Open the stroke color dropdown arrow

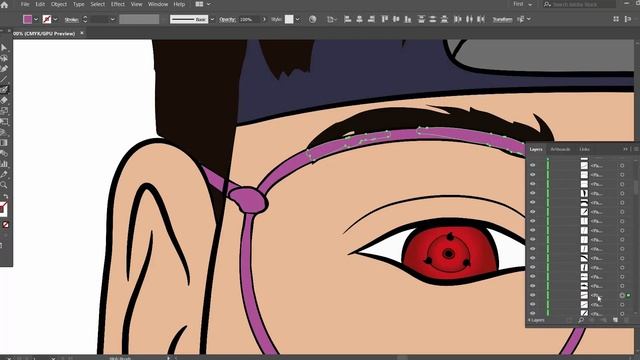tap(56, 19)
